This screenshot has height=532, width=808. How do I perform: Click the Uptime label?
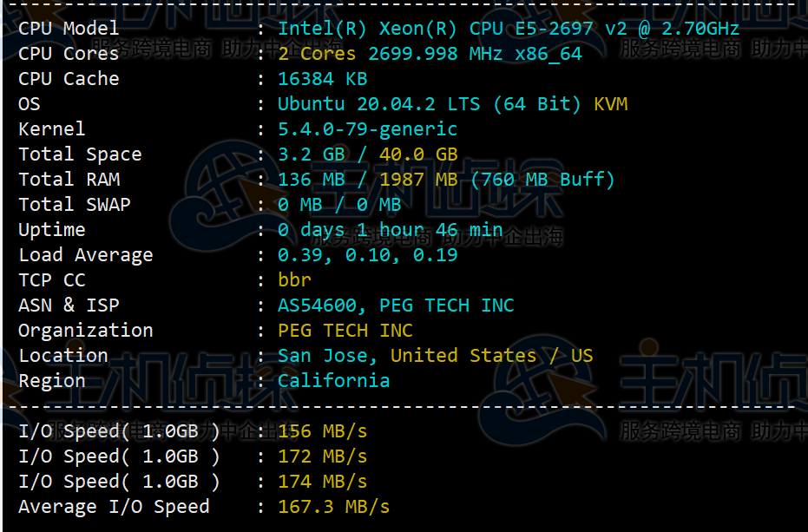click(52, 230)
